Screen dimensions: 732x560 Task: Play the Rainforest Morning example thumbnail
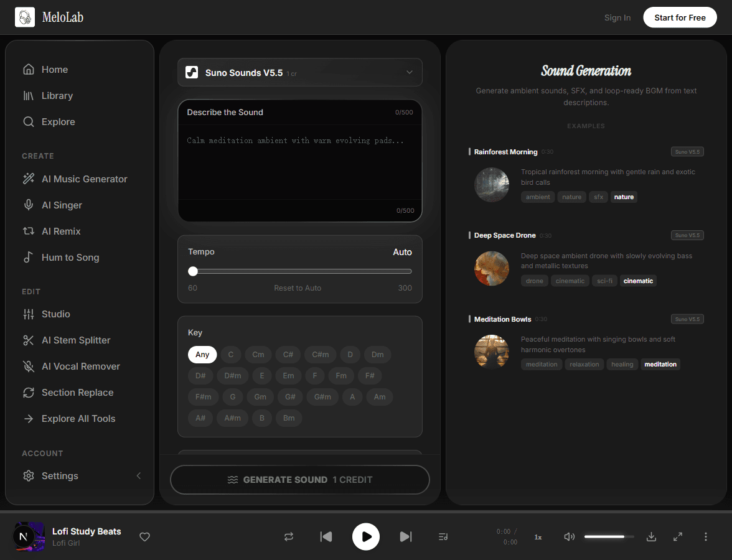pos(492,185)
